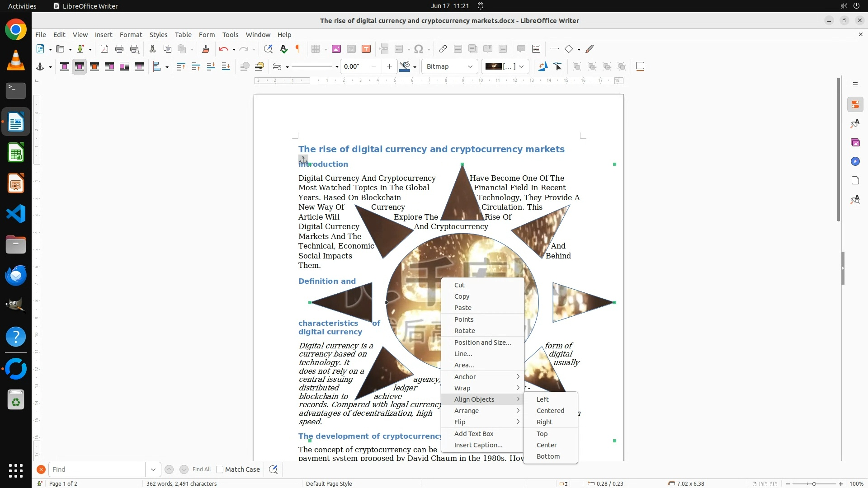Click the Find All button
This screenshot has height=488, width=868.
coord(201,469)
